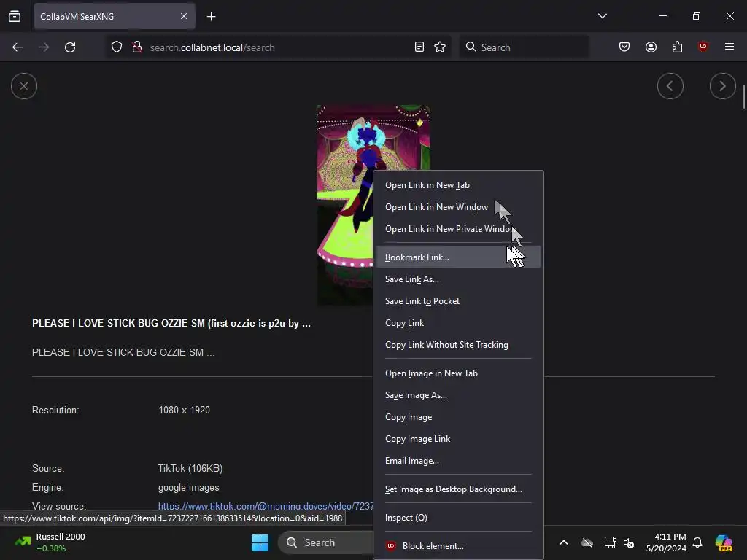Select Save Link As...
The image size is (747, 560).
point(458,279)
